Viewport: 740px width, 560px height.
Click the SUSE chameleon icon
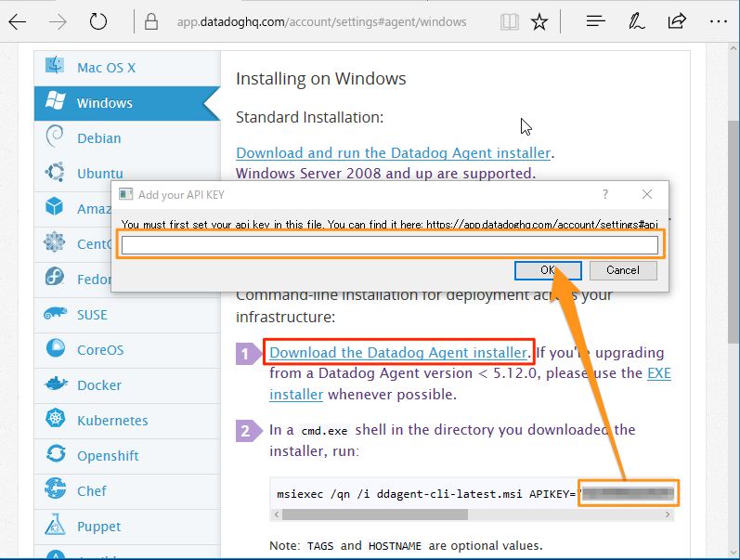[55, 313]
